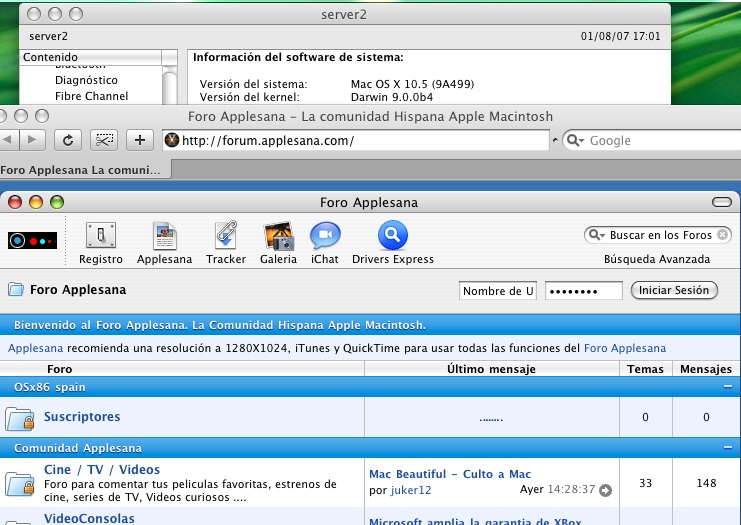Open the Applesana document icon

[164, 236]
